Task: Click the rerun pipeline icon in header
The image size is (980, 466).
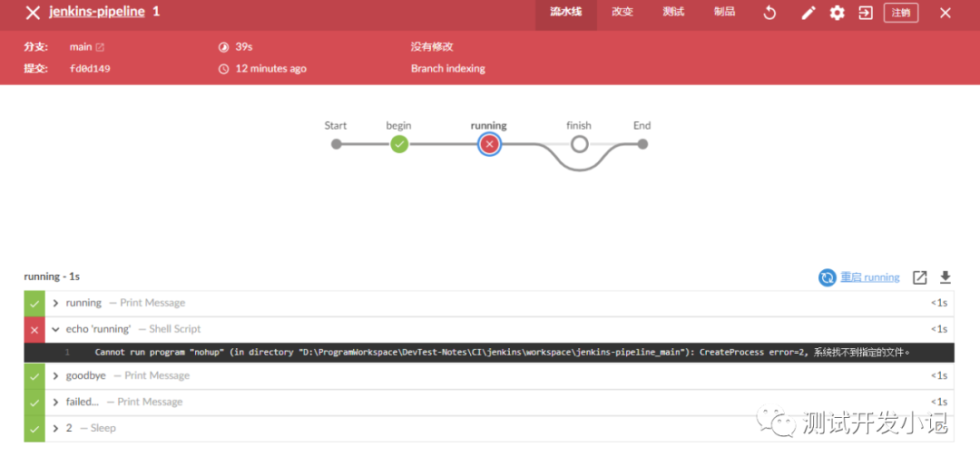Action: pyautogui.click(x=770, y=13)
